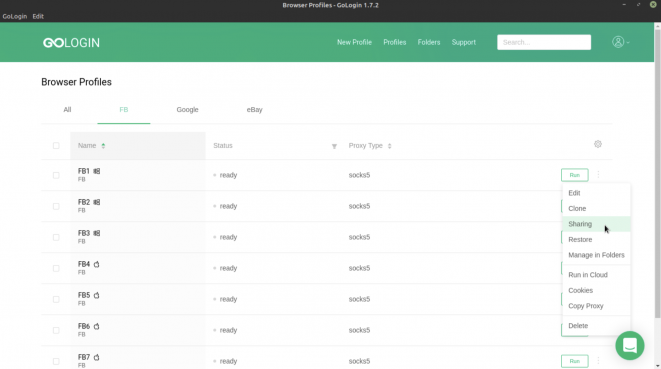Choose Sharing from the context menu

point(596,224)
